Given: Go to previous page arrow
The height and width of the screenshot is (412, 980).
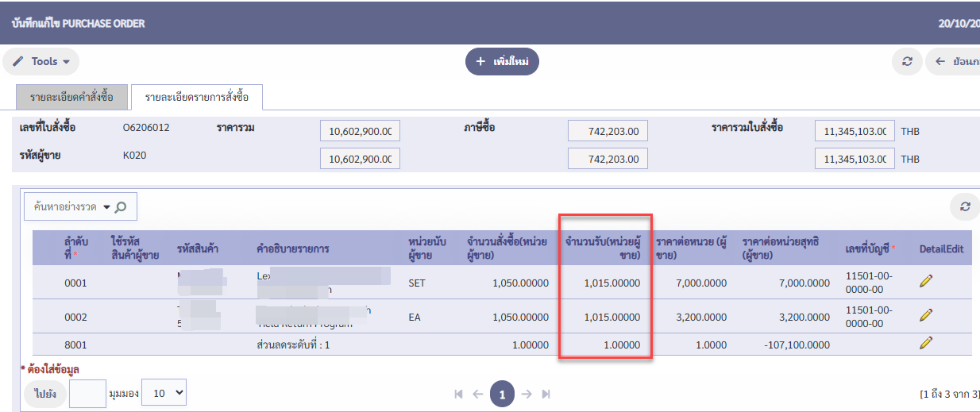Looking at the screenshot, I should click(477, 394).
